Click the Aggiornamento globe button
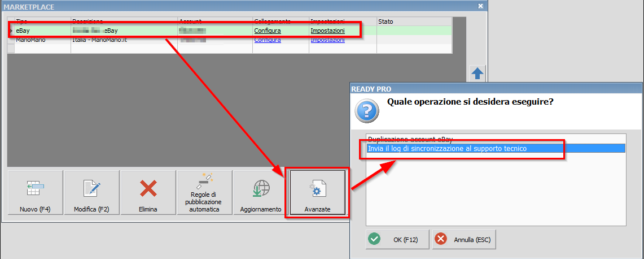 (261, 193)
